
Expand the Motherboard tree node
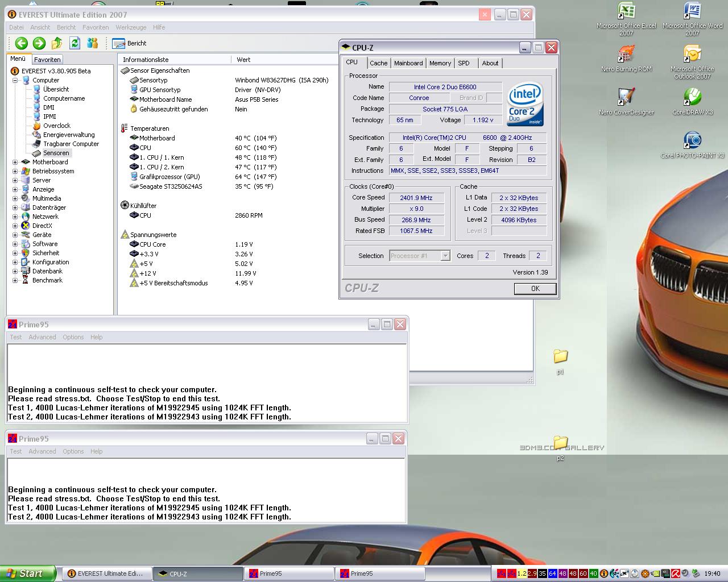click(15, 162)
